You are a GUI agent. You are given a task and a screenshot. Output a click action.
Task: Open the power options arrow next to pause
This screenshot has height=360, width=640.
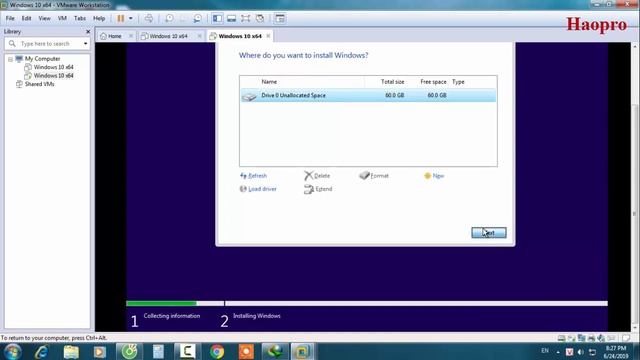(131, 18)
